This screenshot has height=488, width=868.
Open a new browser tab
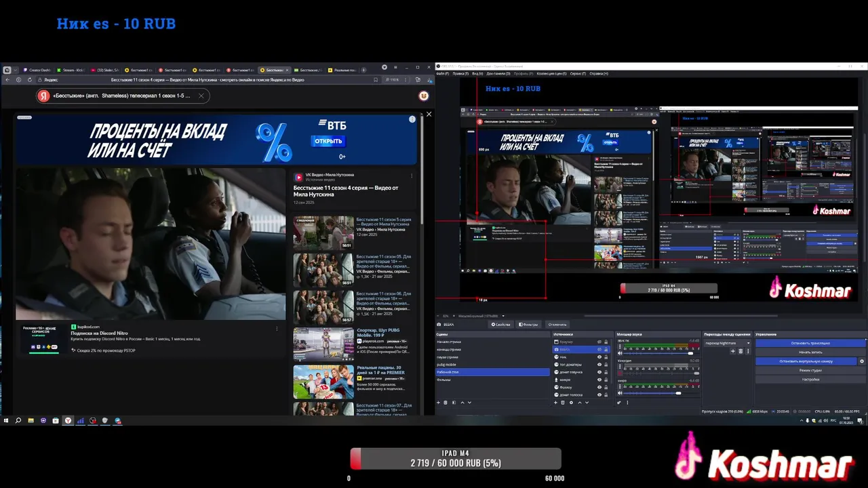(363, 70)
